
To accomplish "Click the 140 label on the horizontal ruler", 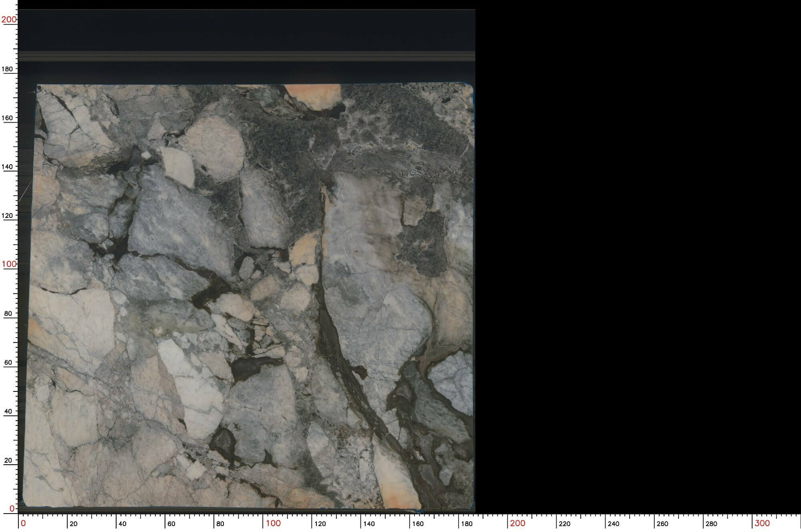I will pyautogui.click(x=369, y=524).
